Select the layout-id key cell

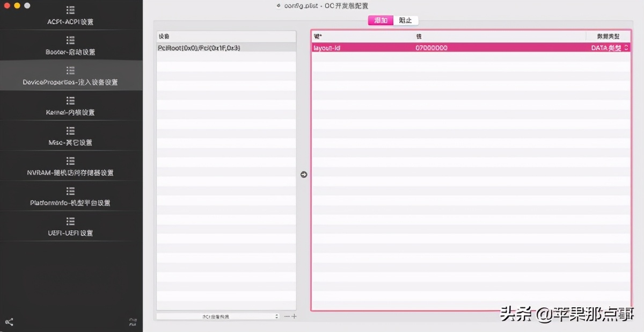pyautogui.click(x=326, y=48)
